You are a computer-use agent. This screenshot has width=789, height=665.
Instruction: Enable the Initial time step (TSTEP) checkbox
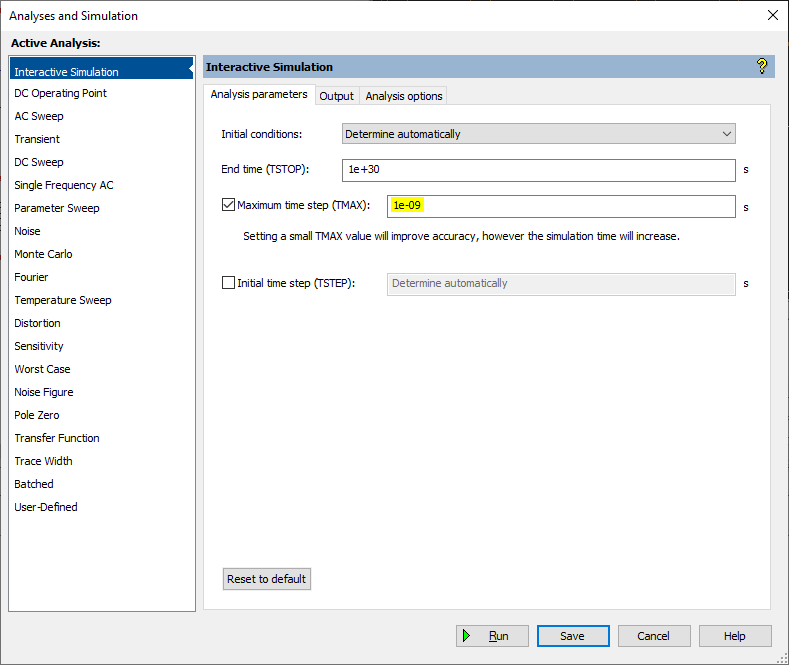coord(228,283)
